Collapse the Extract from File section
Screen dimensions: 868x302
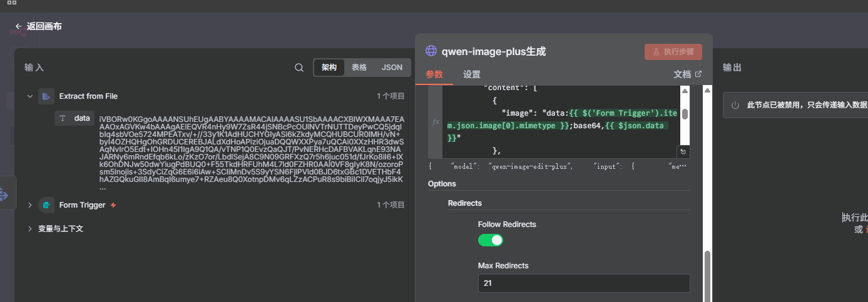29,96
